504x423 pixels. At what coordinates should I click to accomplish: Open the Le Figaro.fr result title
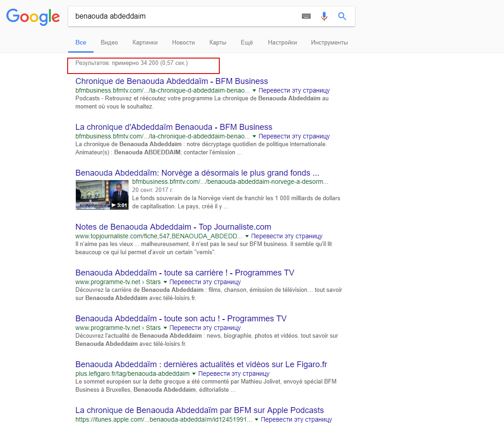pyautogui.click(x=201, y=365)
